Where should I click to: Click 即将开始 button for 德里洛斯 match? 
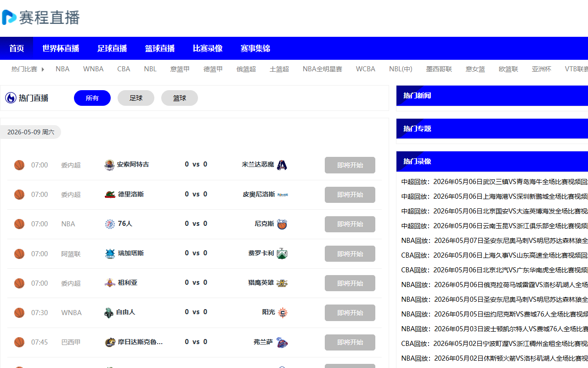tap(350, 195)
